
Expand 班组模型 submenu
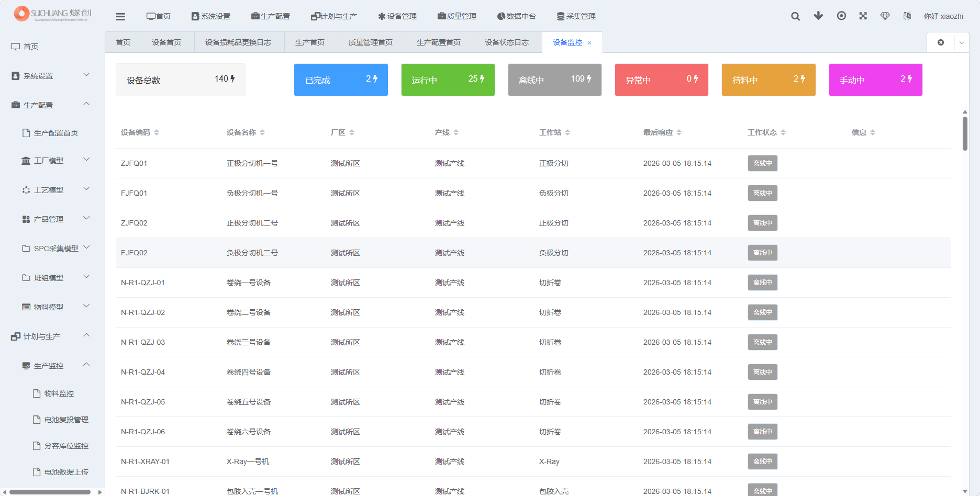pyautogui.click(x=86, y=277)
